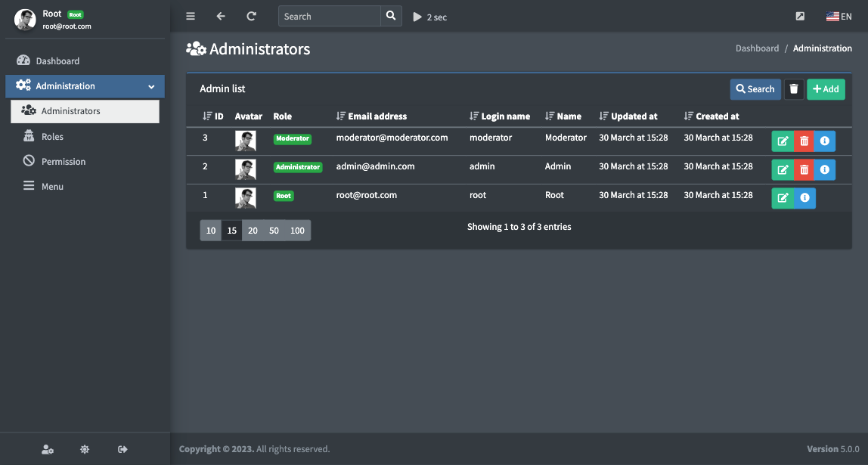This screenshot has width=868, height=465.
Task: Toggle sidebar with hamburger menu icon
Action: coord(191,17)
